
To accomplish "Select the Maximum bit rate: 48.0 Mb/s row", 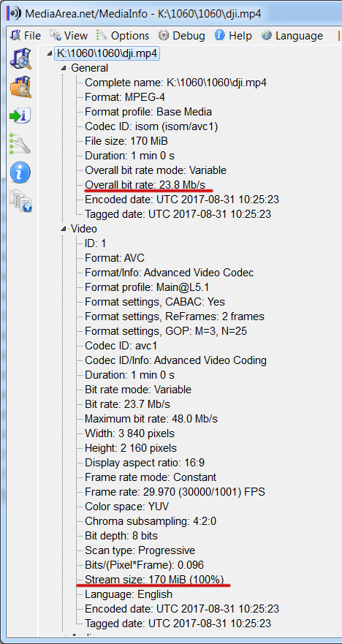I will pos(151,419).
